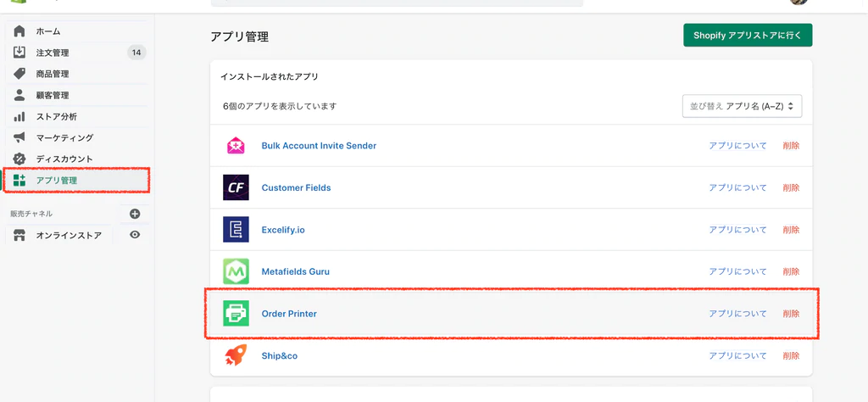868x402 pixels.
Task: Open the Bulk Account Invite Sender link
Action: (319, 146)
